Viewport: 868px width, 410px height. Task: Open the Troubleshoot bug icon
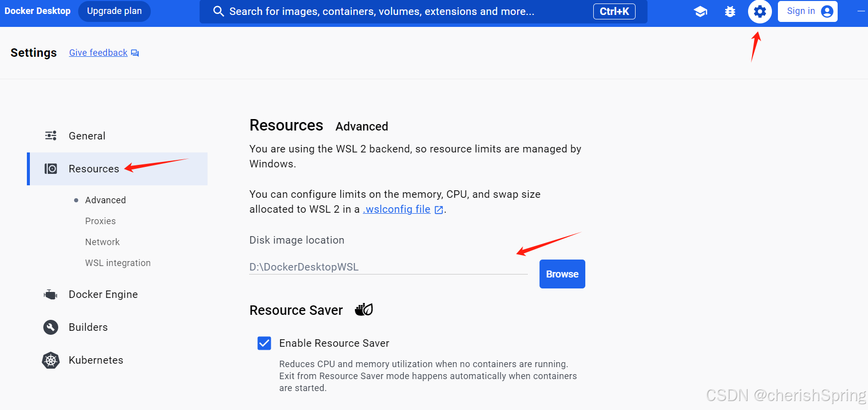point(730,11)
